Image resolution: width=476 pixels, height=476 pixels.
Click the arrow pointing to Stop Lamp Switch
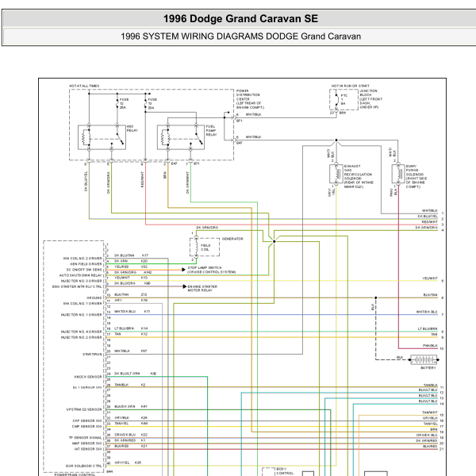click(183, 270)
